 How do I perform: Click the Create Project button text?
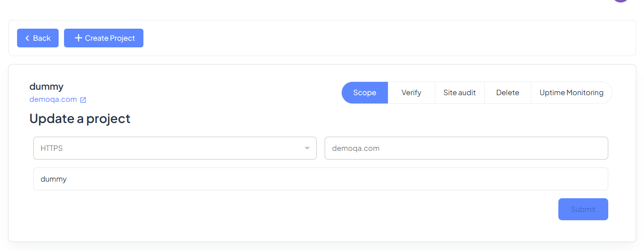click(110, 38)
